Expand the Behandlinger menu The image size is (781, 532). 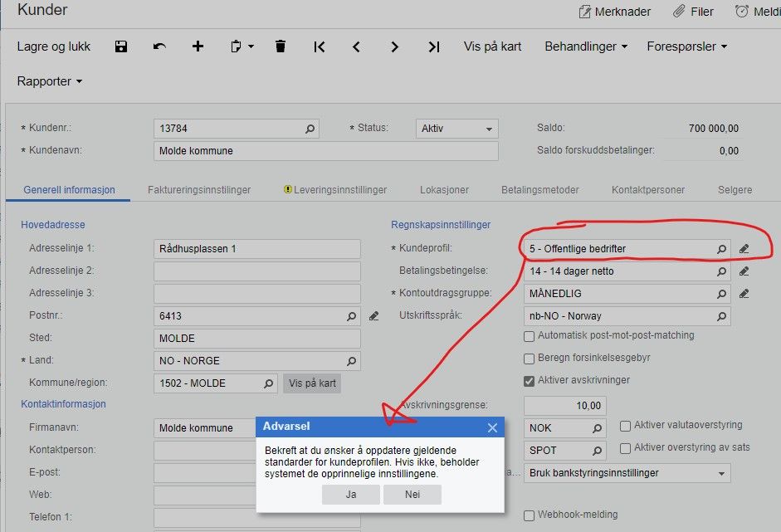click(x=586, y=46)
